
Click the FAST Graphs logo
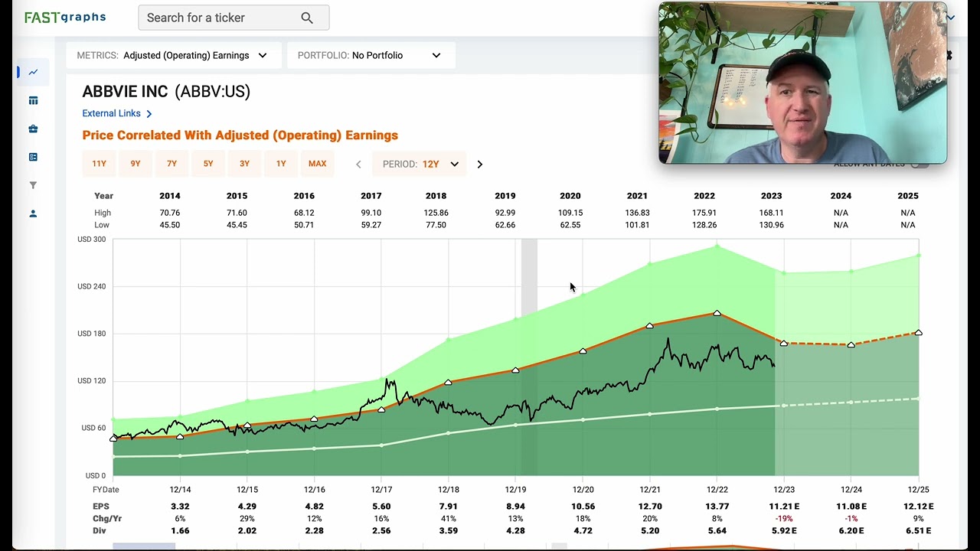tap(65, 17)
